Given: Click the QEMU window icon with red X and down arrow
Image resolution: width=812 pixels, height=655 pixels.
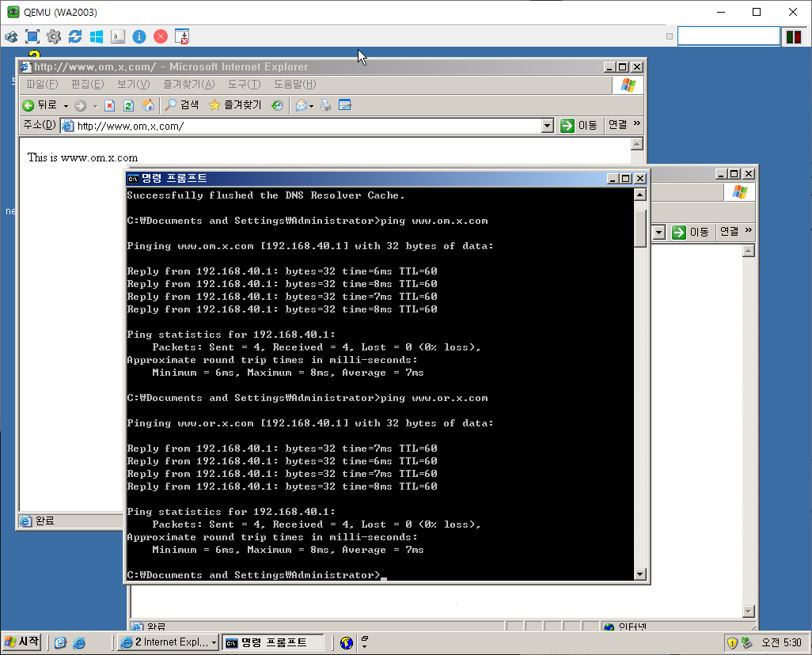Looking at the screenshot, I should click(x=182, y=36).
